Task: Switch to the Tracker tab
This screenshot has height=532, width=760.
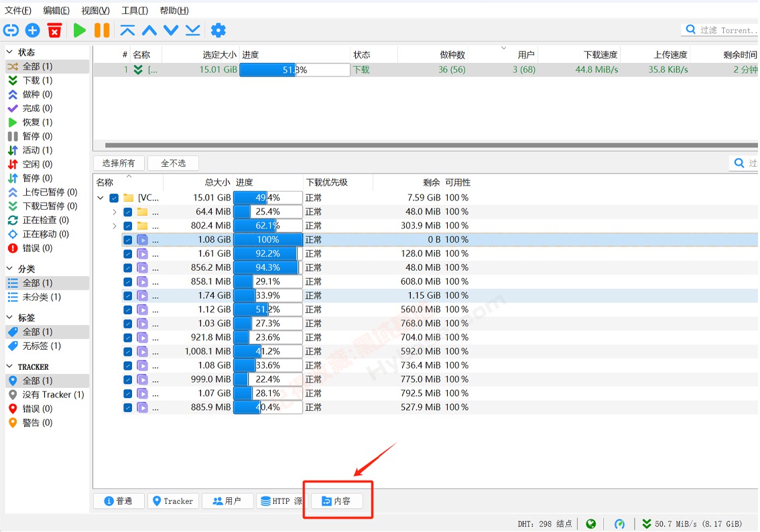Action: [173, 501]
